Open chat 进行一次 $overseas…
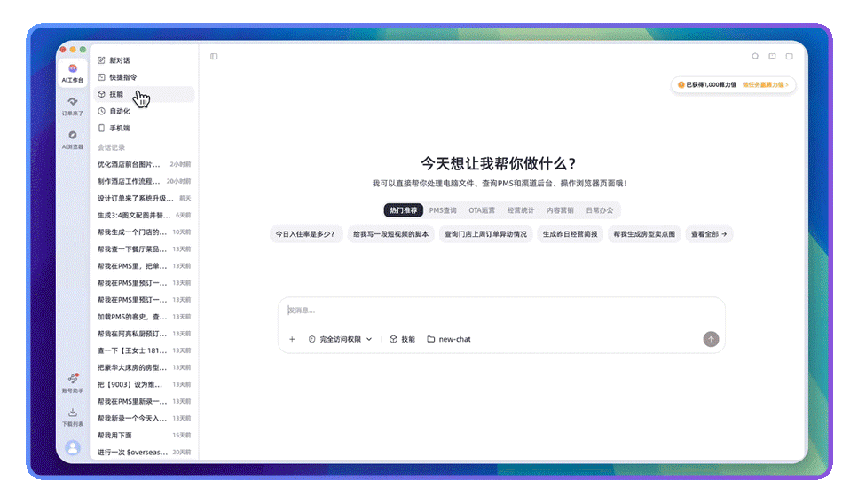 tap(144, 452)
